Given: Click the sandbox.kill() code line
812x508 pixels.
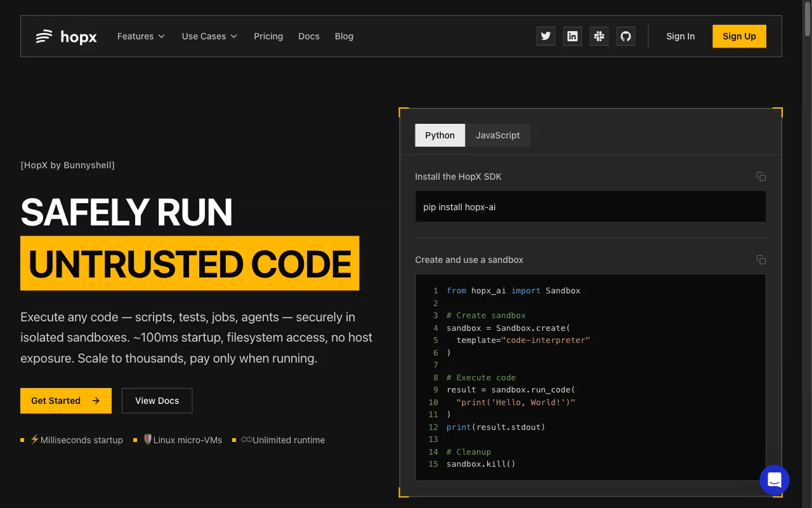Looking at the screenshot, I should [481, 464].
